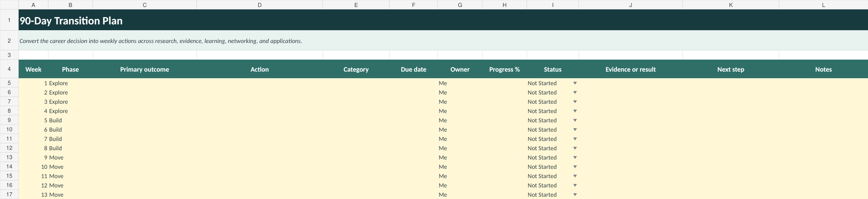Click the '90-Day Transition Plan' title cell
The width and height of the screenshot is (868, 199).
tap(443, 20)
